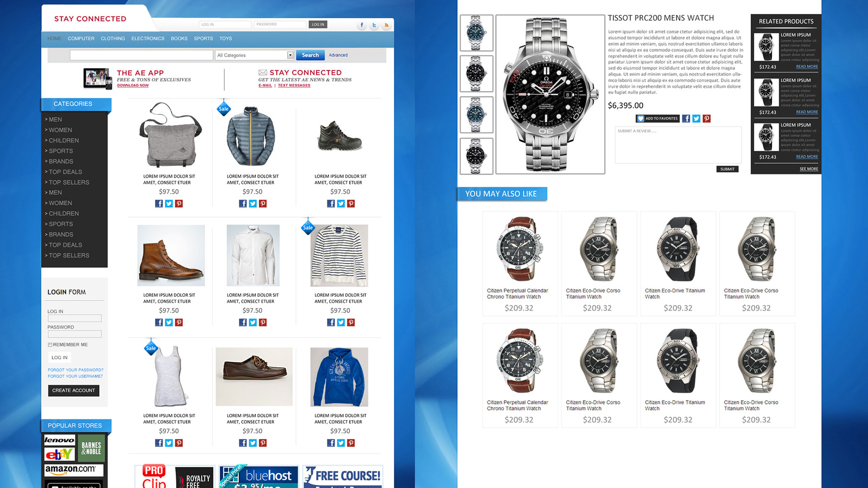
Task: Open the Electronics menu item
Action: 148,39
